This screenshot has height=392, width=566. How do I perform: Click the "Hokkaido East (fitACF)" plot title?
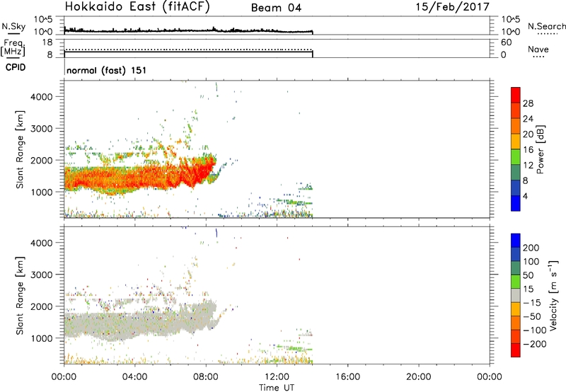pyautogui.click(x=137, y=7)
